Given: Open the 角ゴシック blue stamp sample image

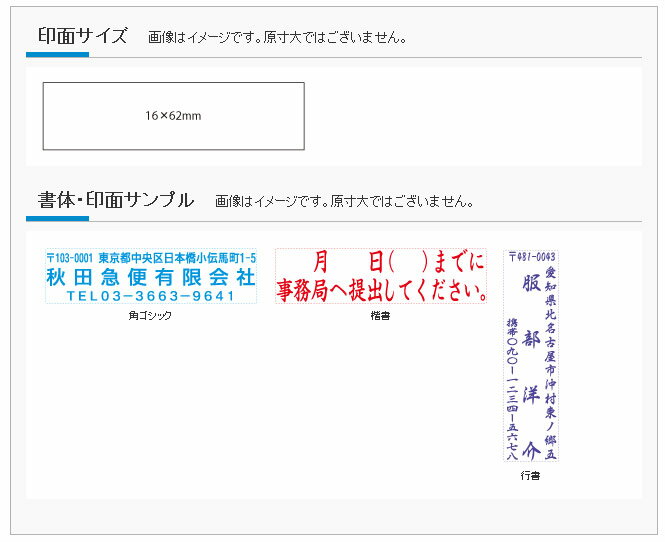Looking at the screenshot, I should (x=150, y=276).
